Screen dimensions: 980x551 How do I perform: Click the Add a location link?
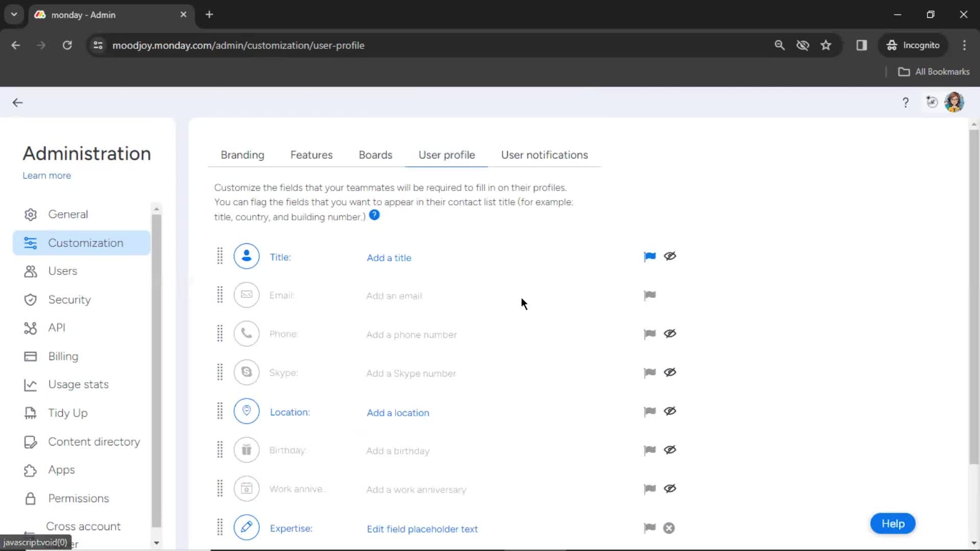[398, 412]
